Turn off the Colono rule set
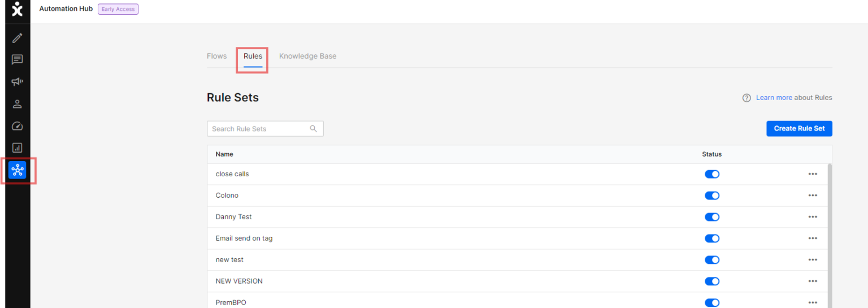The height and width of the screenshot is (308, 868). (x=711, y=196)
